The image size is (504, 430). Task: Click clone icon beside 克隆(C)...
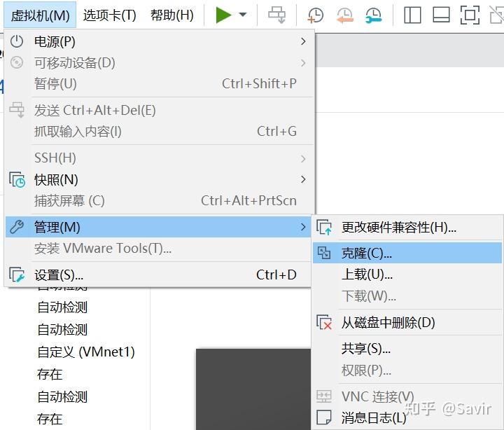coord(324,253)
